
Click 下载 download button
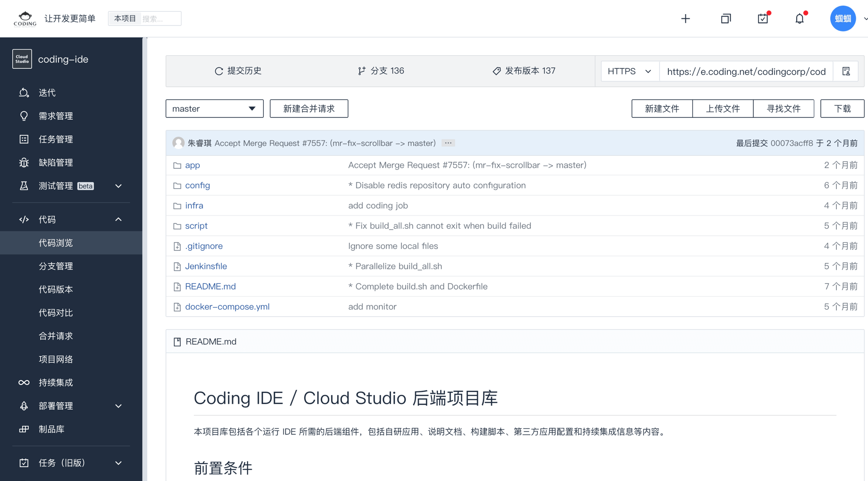tap(842, 108)
